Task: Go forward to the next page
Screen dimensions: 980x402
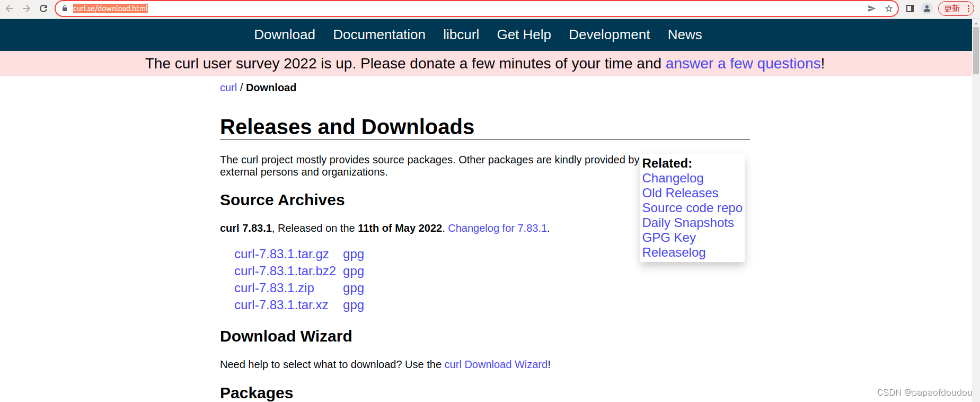Action: [x=27, y=8]
